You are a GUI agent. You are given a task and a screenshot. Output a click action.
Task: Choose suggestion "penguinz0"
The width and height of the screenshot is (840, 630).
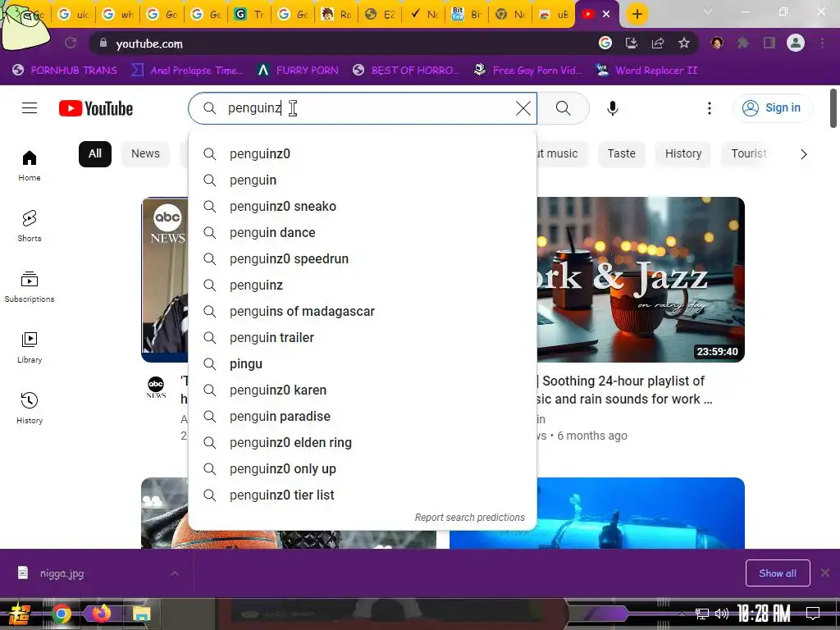click(x=363, y=153)
